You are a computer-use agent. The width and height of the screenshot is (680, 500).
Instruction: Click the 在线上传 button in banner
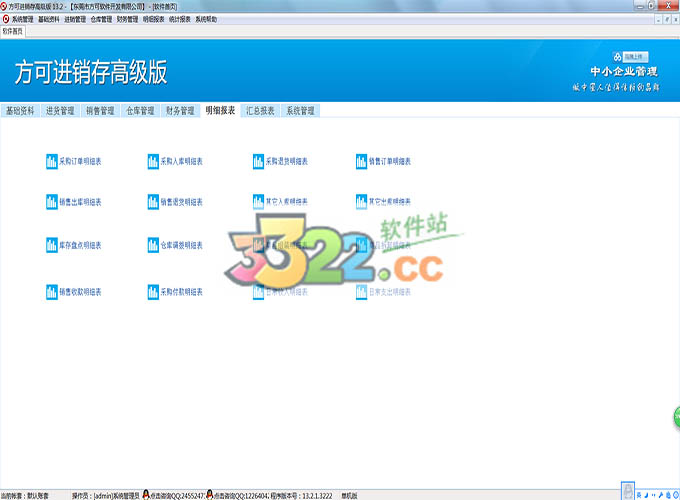click(635, 57)
